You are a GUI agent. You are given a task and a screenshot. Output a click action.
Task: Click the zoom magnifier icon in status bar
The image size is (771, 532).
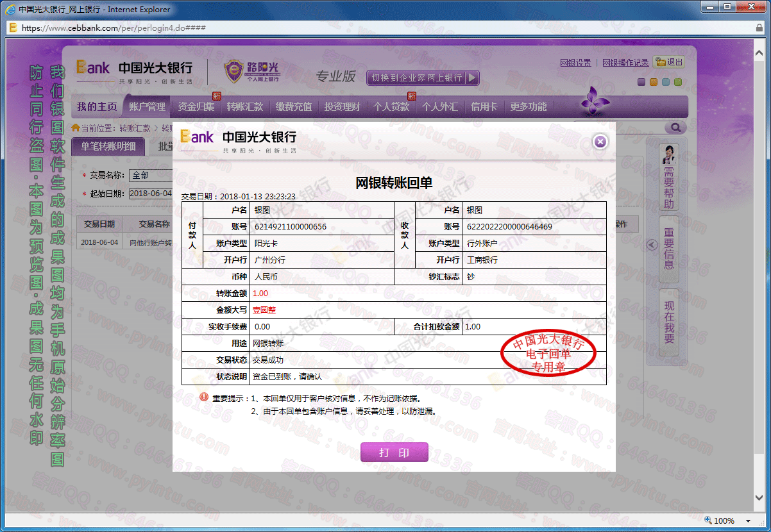(x=708, y=520)
